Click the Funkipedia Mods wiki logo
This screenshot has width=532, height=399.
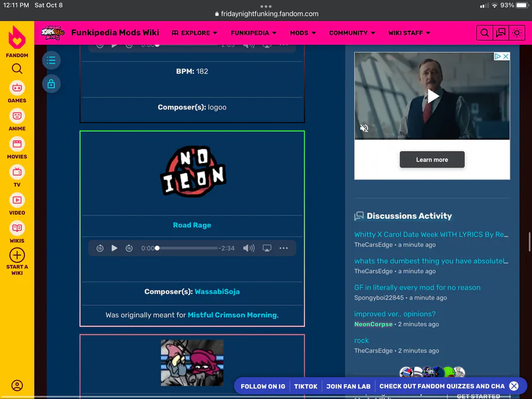click(53, 33)
